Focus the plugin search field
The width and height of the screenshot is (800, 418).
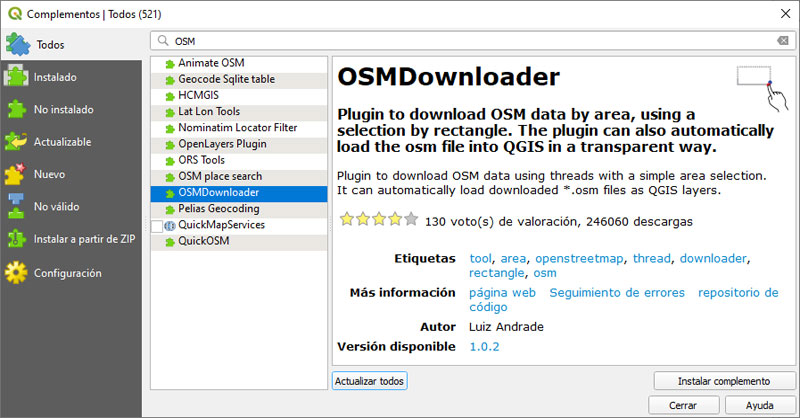pos(472,40)
